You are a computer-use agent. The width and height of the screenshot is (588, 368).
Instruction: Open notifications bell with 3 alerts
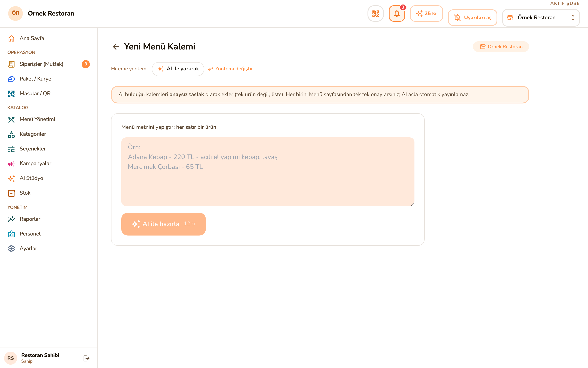397,14
